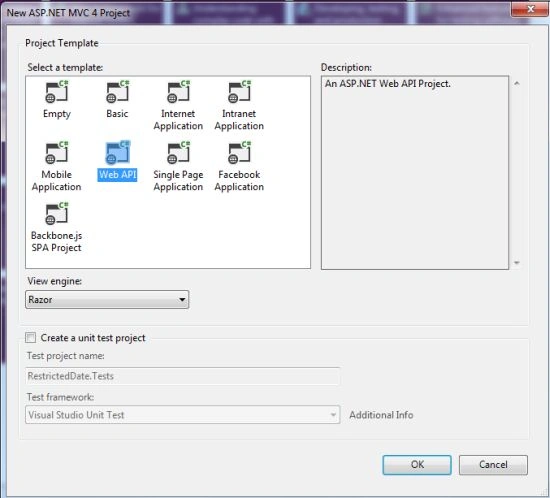Viewport: 550px width, 498px height.
Task: Select the Empty project template icon
Action: [57, 92]
